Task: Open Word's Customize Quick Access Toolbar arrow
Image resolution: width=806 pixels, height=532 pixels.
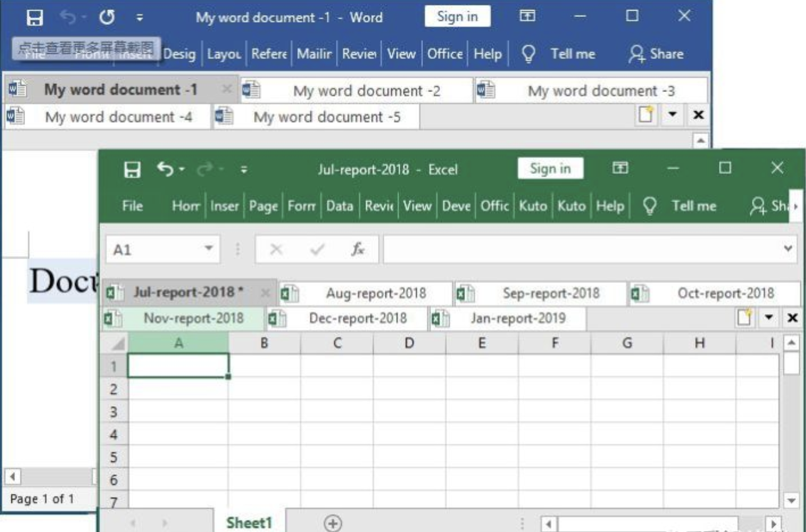Action: tap(140, 18)
